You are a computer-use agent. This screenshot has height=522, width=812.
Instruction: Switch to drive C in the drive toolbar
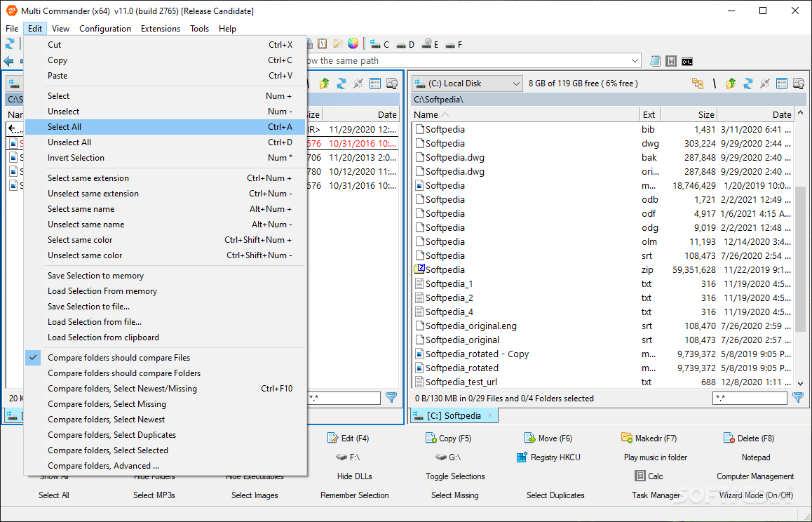point(379,45)
